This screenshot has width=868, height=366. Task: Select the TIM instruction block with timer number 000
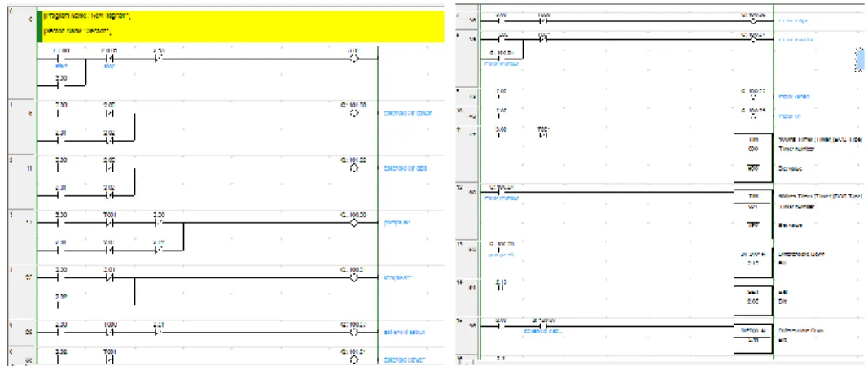[752, 158]
